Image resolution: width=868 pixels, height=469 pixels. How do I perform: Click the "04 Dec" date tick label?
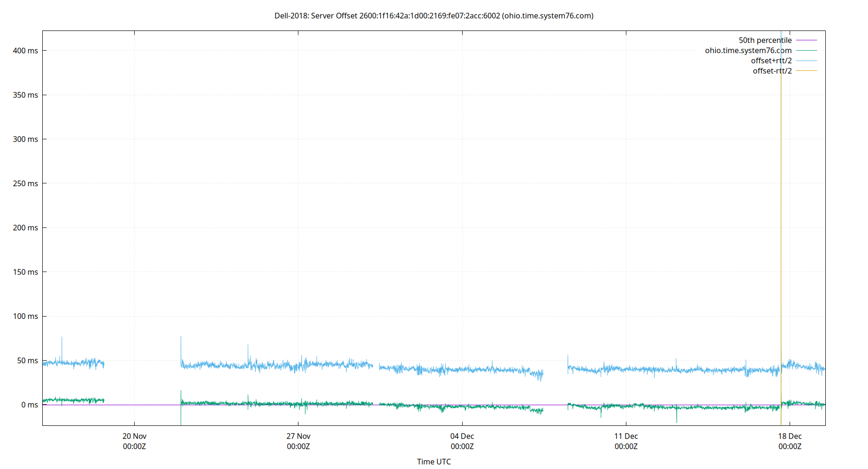click(x=462, y=436)
